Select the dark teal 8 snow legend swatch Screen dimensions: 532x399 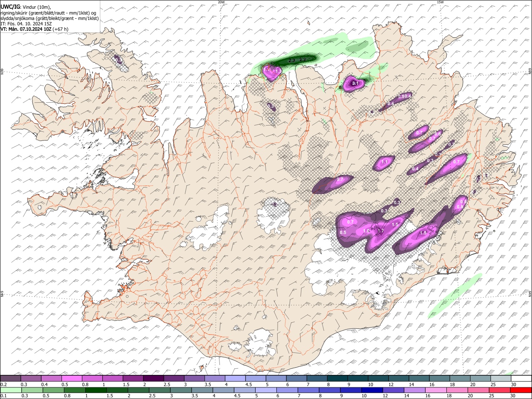337,378
